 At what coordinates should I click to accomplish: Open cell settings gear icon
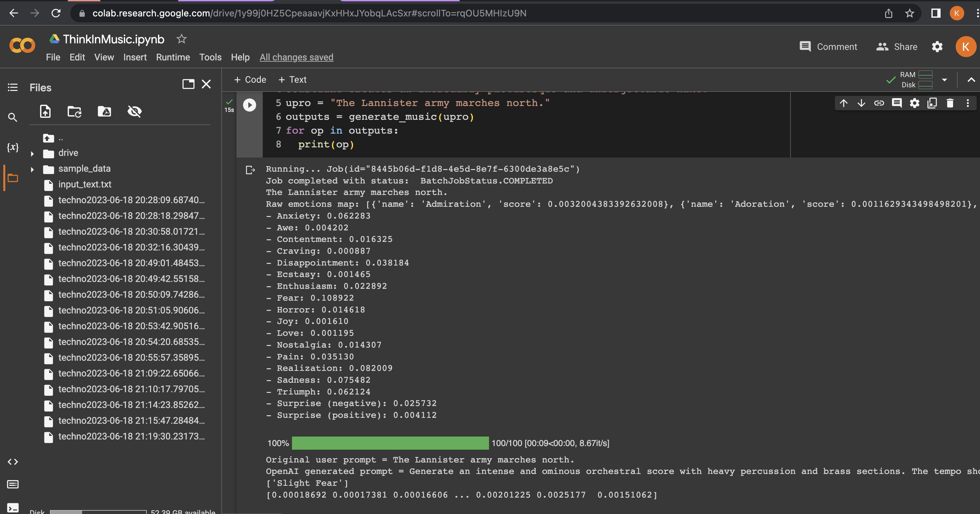click(x=915, y=103)
